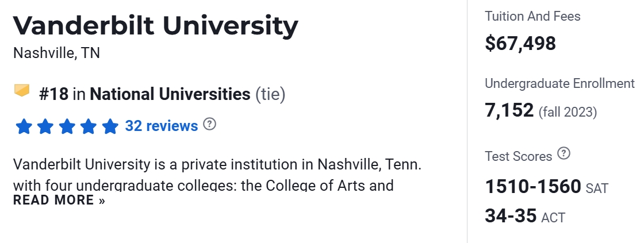
Task: Click the gold ranking badge icon
Action: 22,91
